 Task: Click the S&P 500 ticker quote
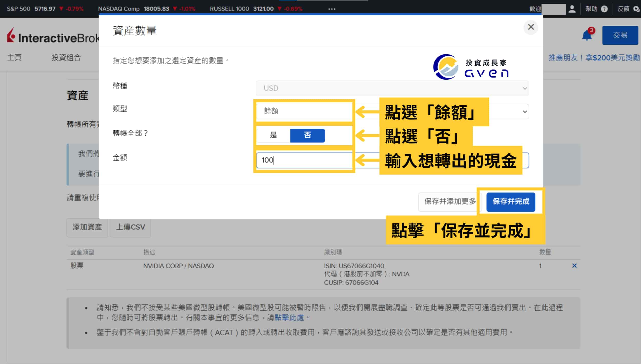click(x=45, y=9)
